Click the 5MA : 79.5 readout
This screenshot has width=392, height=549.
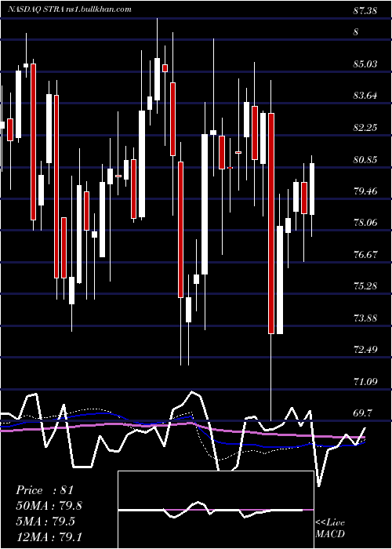(45, 522)
